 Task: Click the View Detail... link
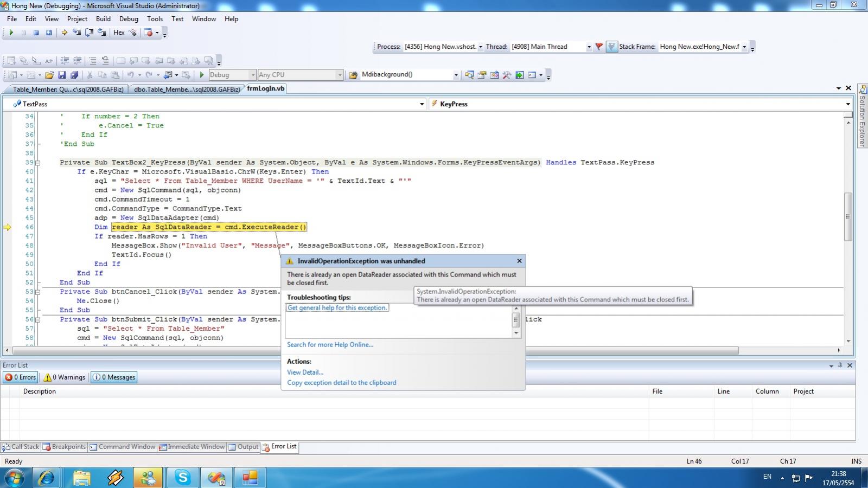(305, 373)
